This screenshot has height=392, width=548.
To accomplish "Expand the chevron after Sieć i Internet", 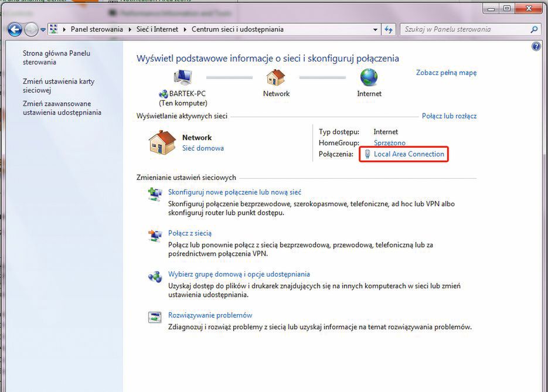I will pyautogui.click(x=185, y=30).
